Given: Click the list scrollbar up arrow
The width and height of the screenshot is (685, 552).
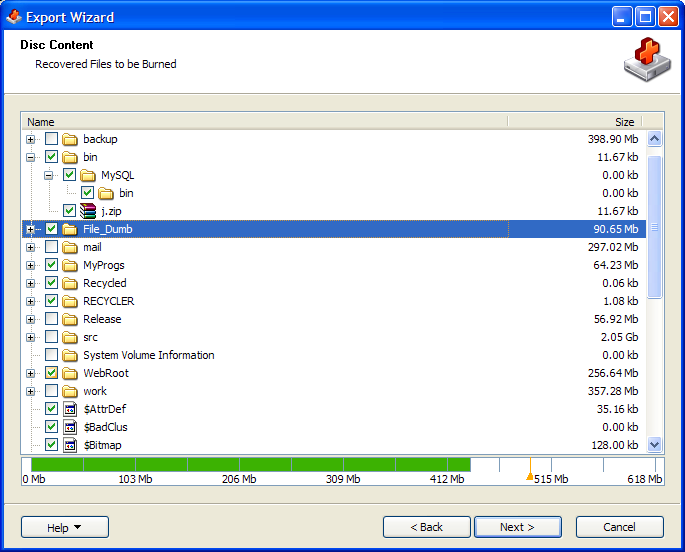Looking at the screenshot, I should 654,139.
